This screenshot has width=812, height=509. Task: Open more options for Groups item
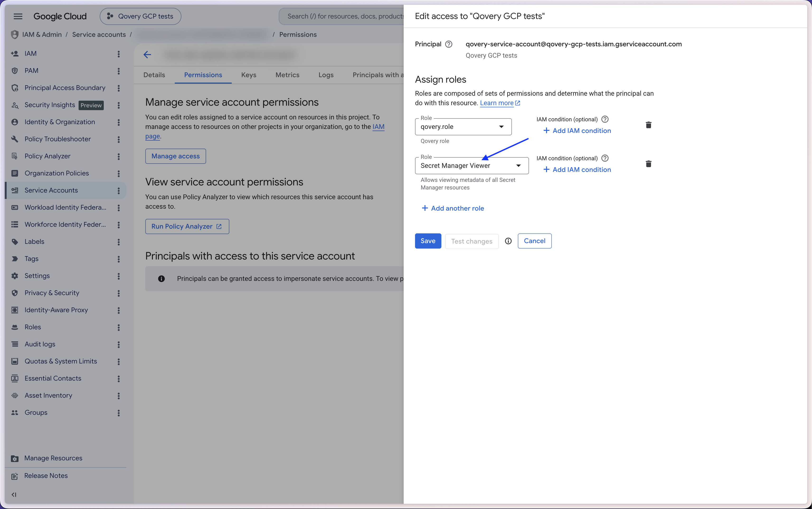click(118, 413)
